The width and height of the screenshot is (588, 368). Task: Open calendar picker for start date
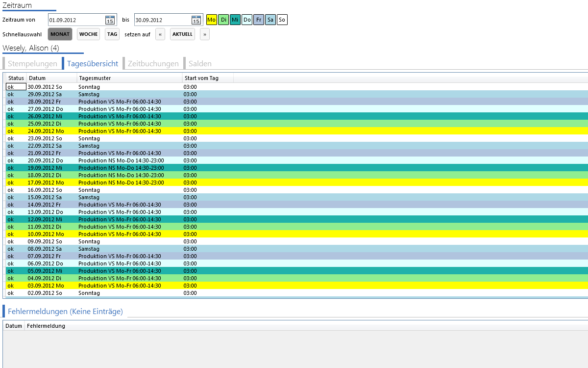110,20
